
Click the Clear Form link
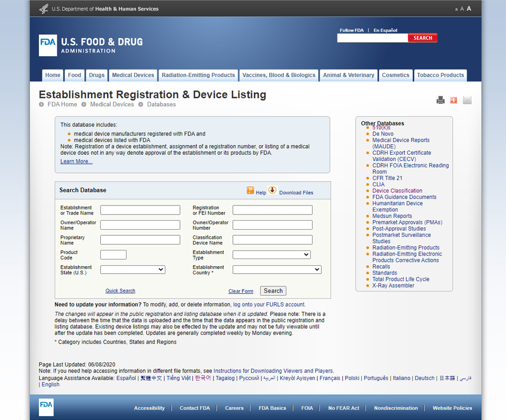pos(241,291)
